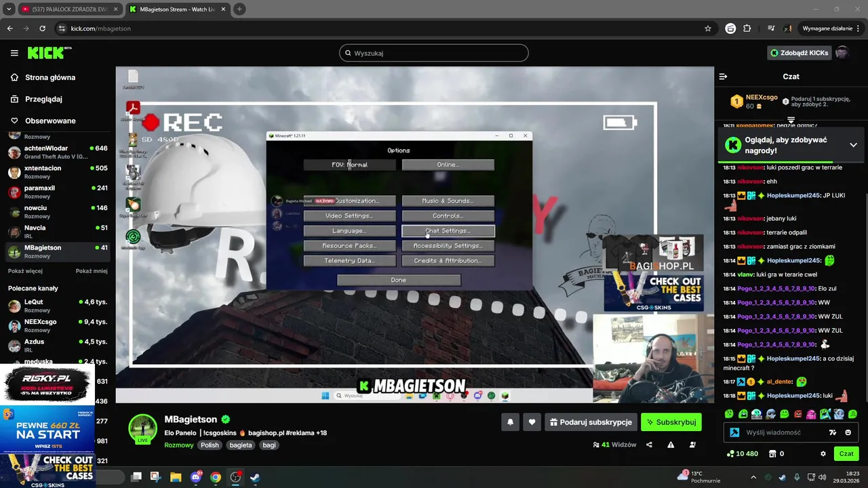This screenshot has height=488, width=868.
Task: Click the hammer icon in chat input
Action: [x=734, y=432]
